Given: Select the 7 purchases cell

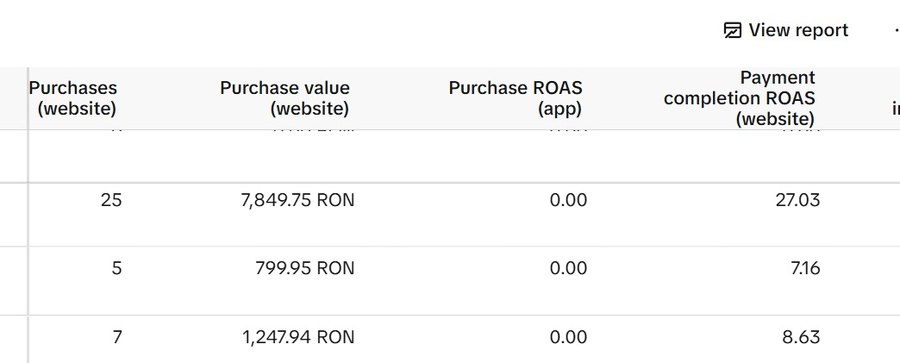Looking at the screenshot, I should 117,337.
